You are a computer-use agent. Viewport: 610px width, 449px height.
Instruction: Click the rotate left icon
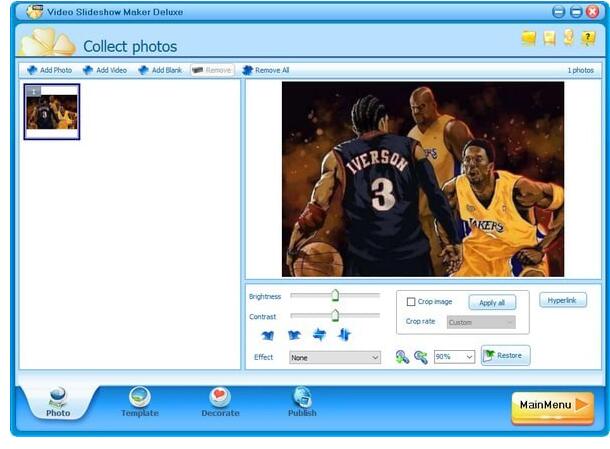tap(267, 335)
